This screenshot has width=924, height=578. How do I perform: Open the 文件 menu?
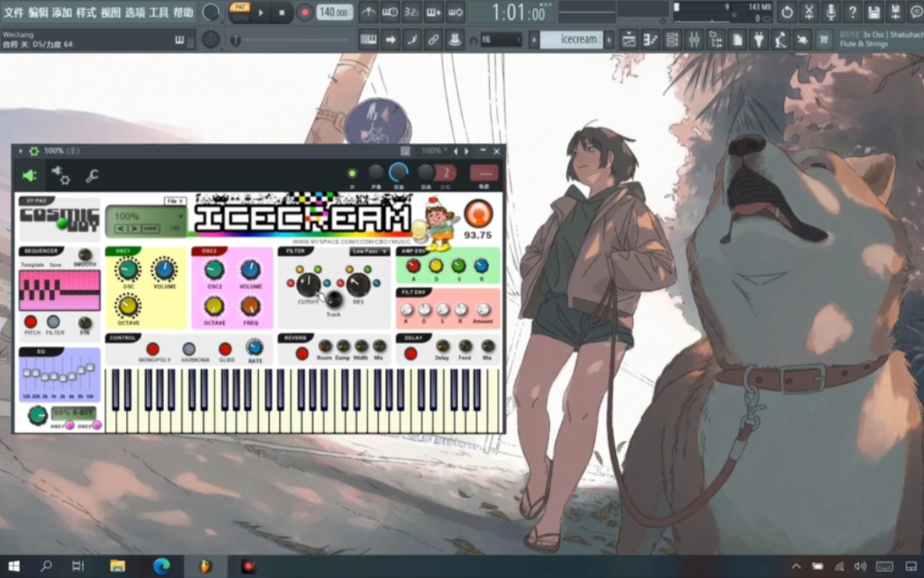[14, 12]
